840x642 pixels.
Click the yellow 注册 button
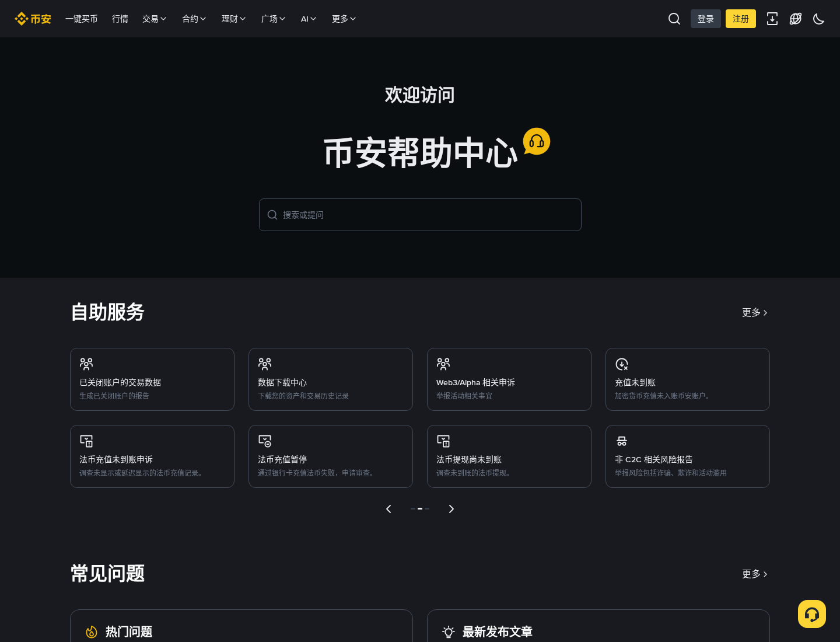(x=741, y=19)
